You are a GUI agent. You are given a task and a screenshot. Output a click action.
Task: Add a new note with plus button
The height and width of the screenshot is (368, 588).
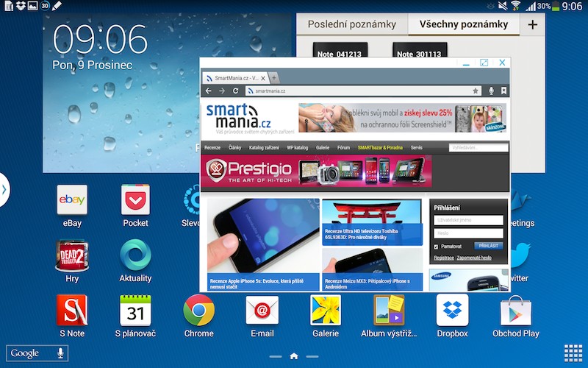pos(532,24)
